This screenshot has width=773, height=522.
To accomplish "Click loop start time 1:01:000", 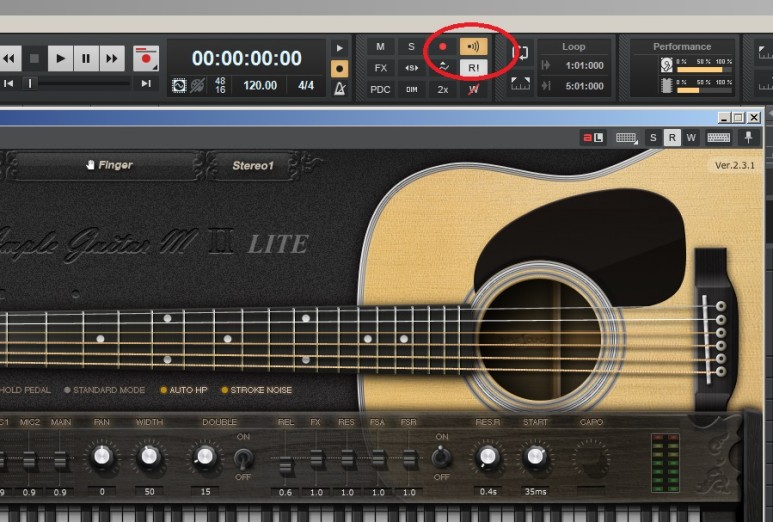I will tap(584, 66).
